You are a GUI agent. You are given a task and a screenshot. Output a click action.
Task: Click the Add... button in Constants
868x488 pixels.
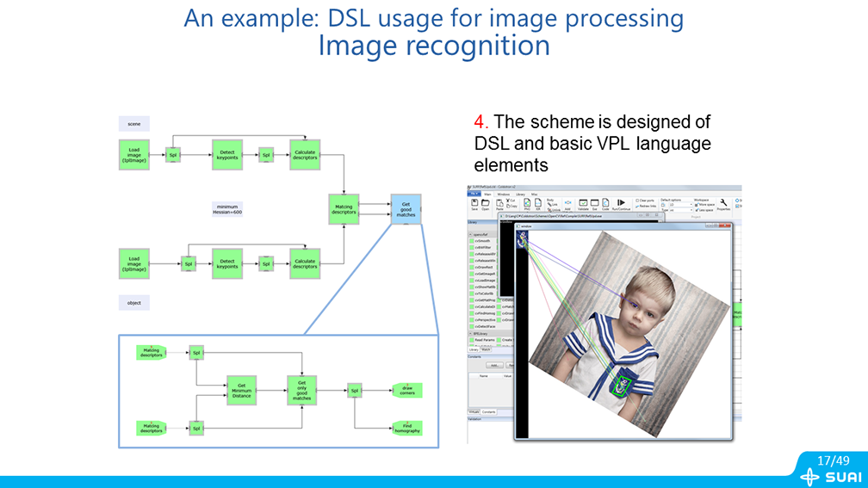tap(494, 365)
